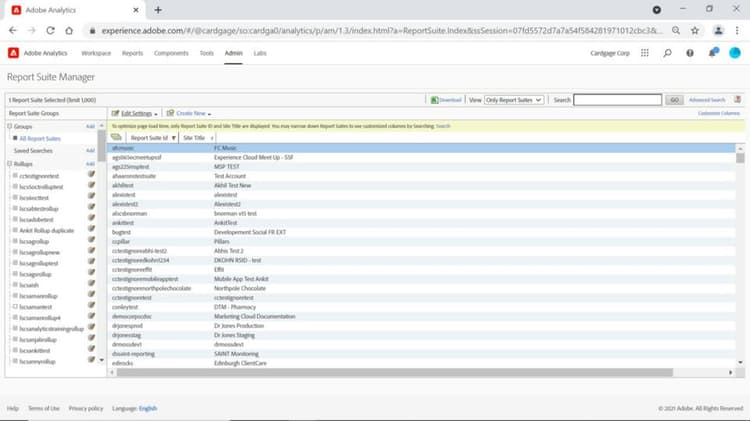Image resolution: width=750 pixels, height=421 pixels.
Task: Open Privacy policy link
Action: tap(86, 408)
